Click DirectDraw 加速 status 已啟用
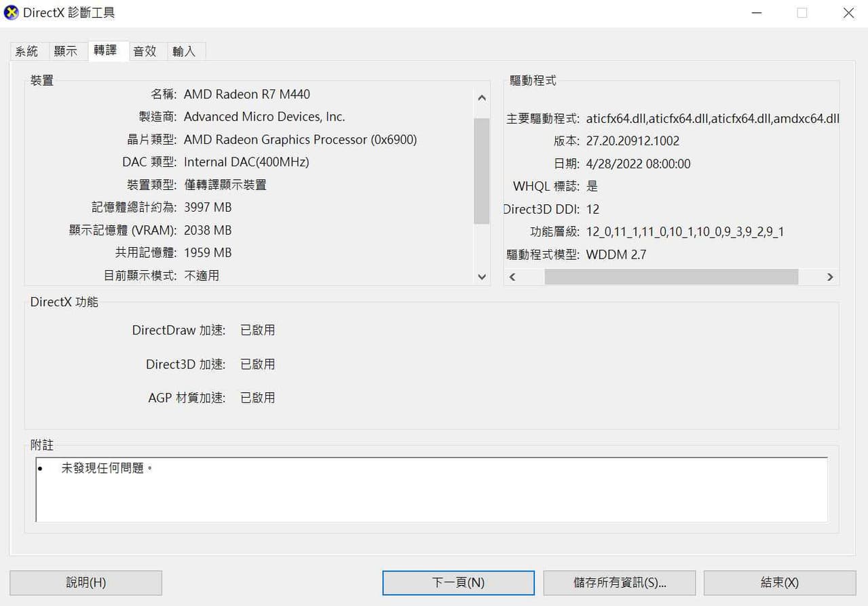868x606 pixels. click(x=257, y=330)
